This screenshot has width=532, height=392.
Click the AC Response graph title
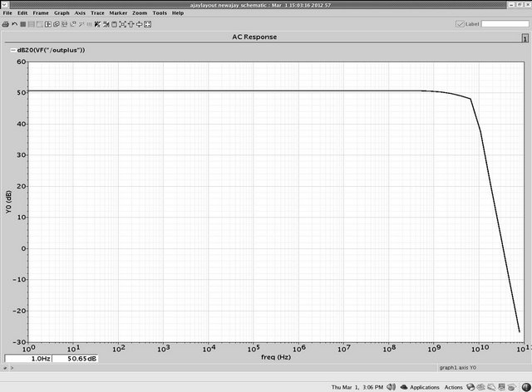tap(254, 37)
